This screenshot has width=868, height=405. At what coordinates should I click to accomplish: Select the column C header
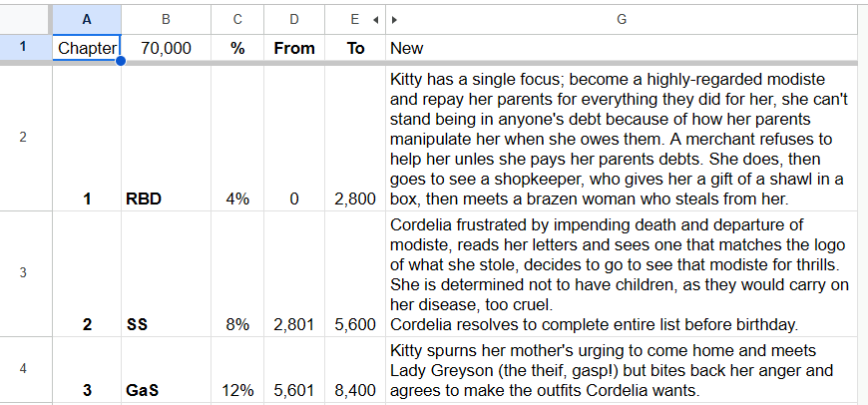tap(237, 19)
